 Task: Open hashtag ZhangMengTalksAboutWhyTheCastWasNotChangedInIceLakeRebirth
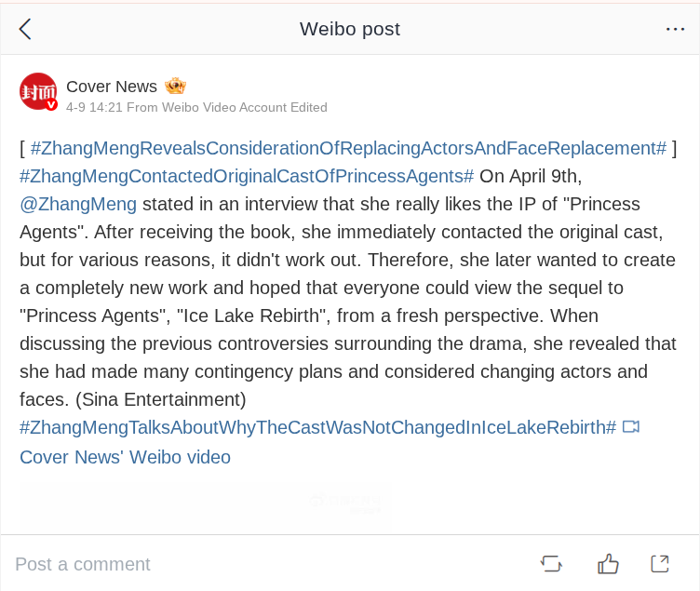(x=317, y=427)
